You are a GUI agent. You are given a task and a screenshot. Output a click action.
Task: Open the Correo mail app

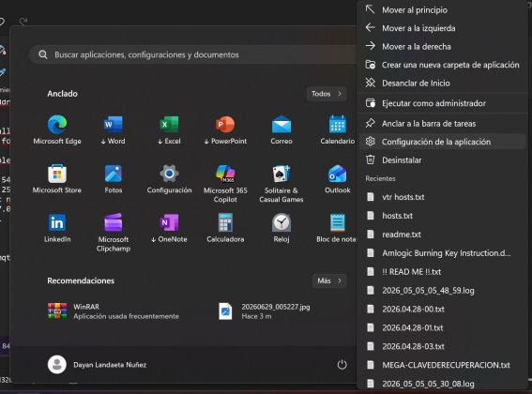tap(281, 129)
